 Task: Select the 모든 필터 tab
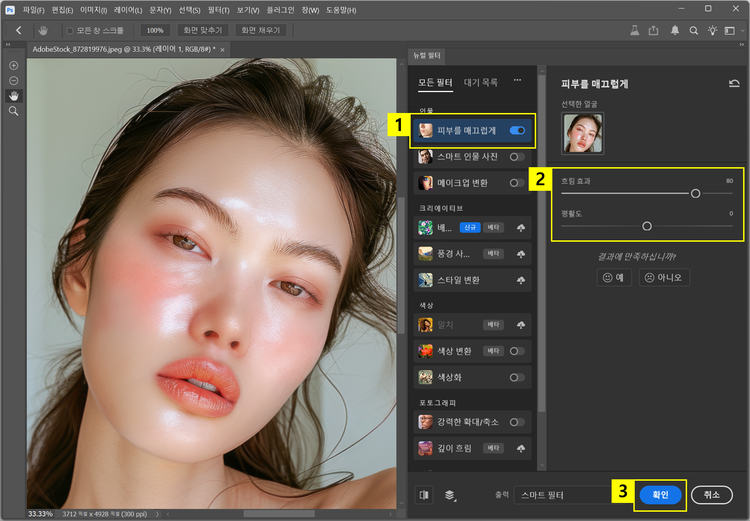(x=435, y=83)
